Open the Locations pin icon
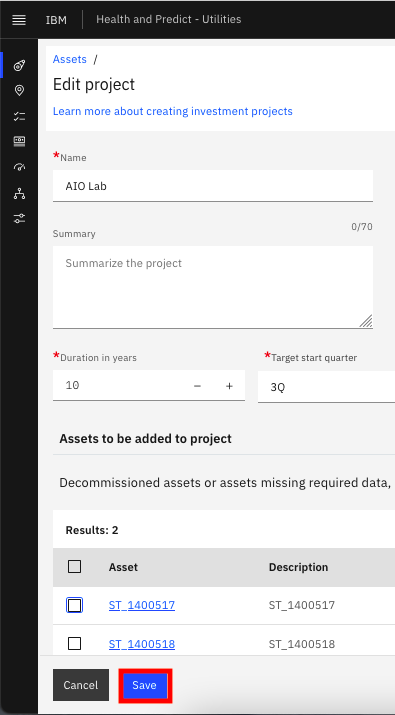Image resolution: width=395 pixels, height=715 pixels. click(19, 90)
